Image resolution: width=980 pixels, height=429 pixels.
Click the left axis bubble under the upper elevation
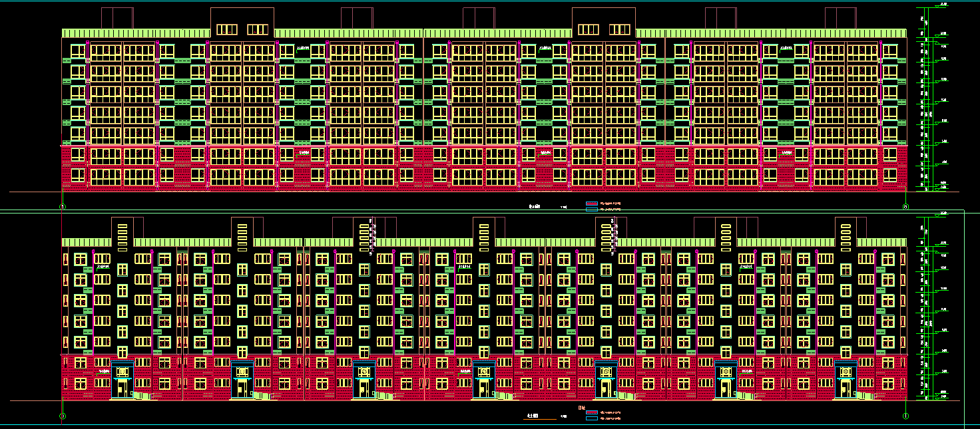click(63, 208)
